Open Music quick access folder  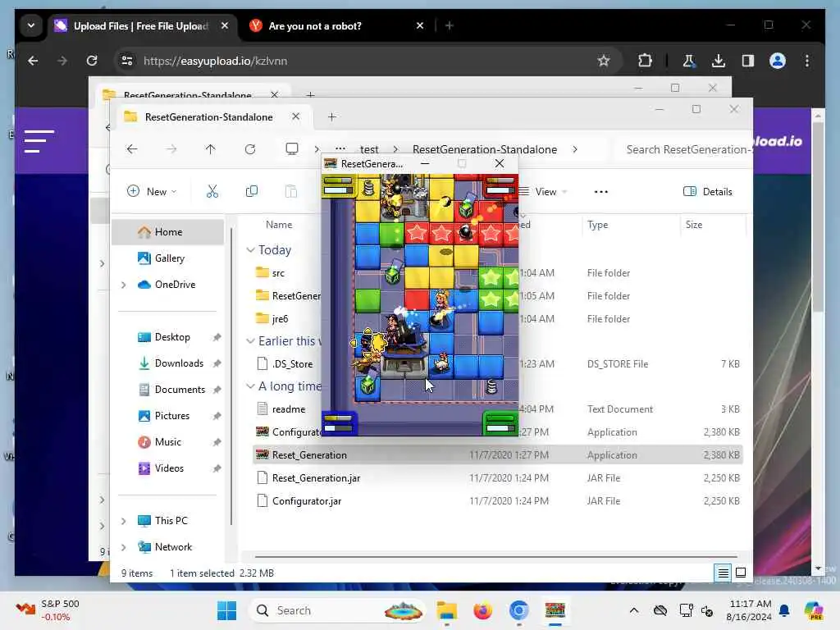[x=167, y=442]
